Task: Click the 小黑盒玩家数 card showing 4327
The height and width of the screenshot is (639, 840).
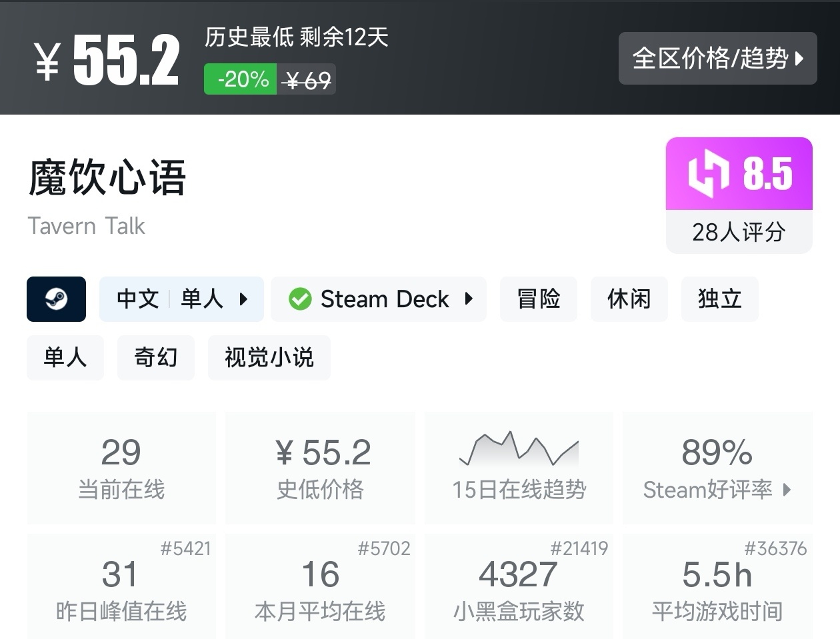Action: pyautogui.click(x=519, y=586)
